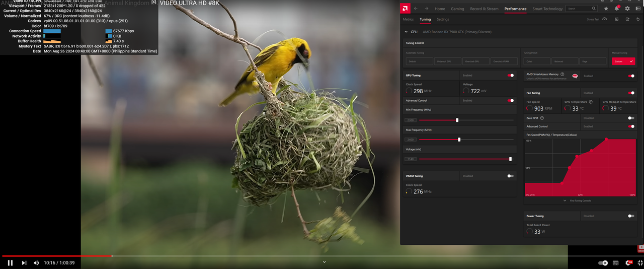Select the Performance tab
The width and height of the screenshot is (644, 269).
[515, 9]
